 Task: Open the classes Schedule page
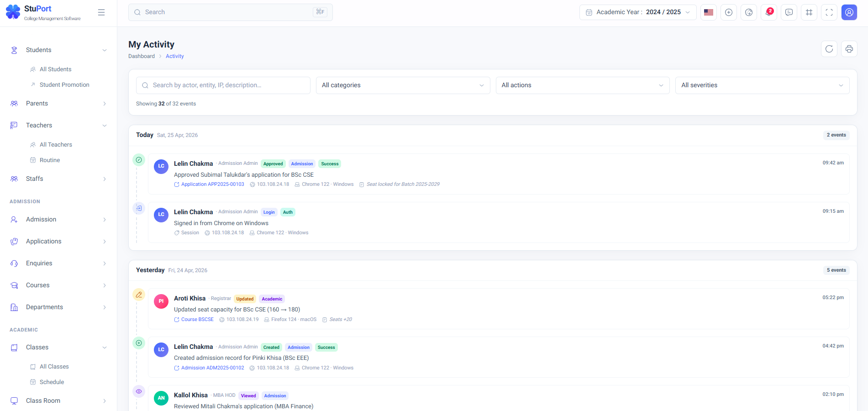[x=52, y=382]
